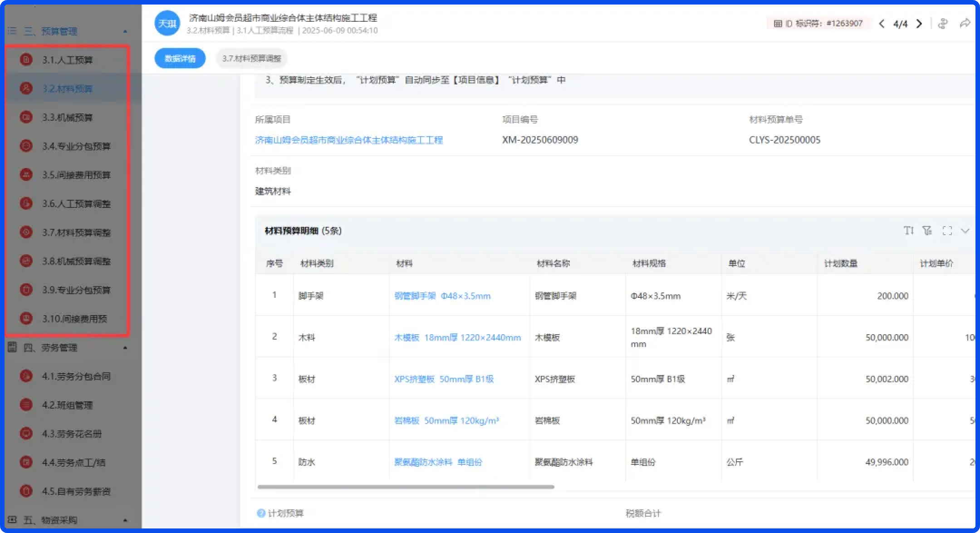Screen dimensions: 980x533
Task: Select the 3.3.机械预算 sidebar icon
Action: point(26,117)
